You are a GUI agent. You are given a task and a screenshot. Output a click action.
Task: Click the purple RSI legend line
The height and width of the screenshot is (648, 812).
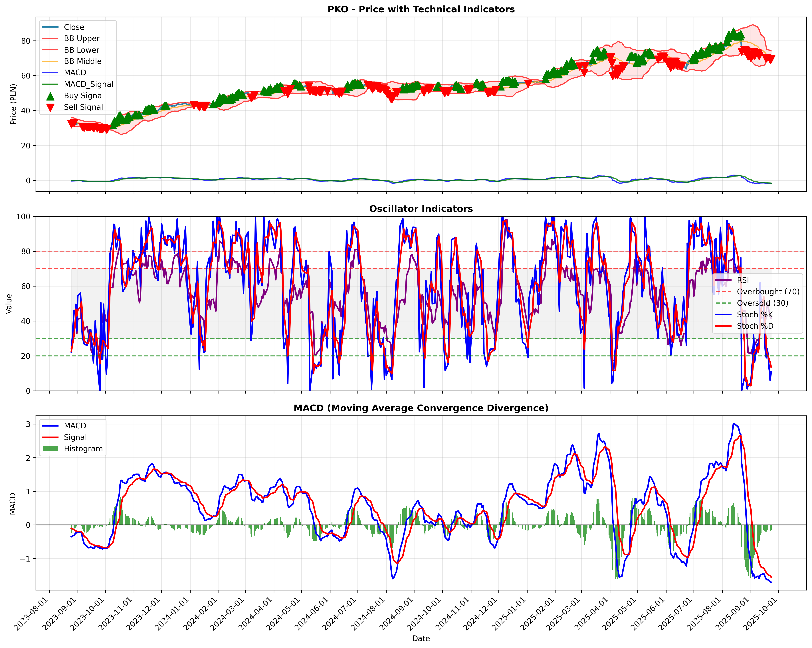point(723,280)
